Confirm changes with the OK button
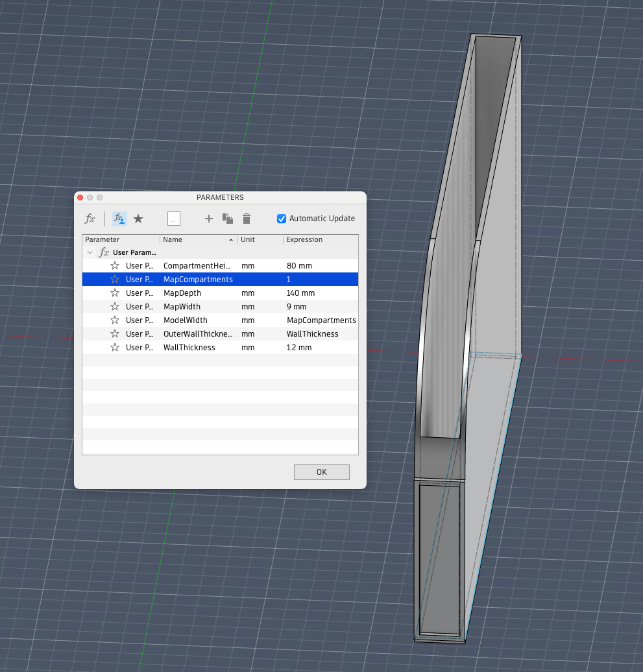 pyautogui.click(x=321, y=472)
